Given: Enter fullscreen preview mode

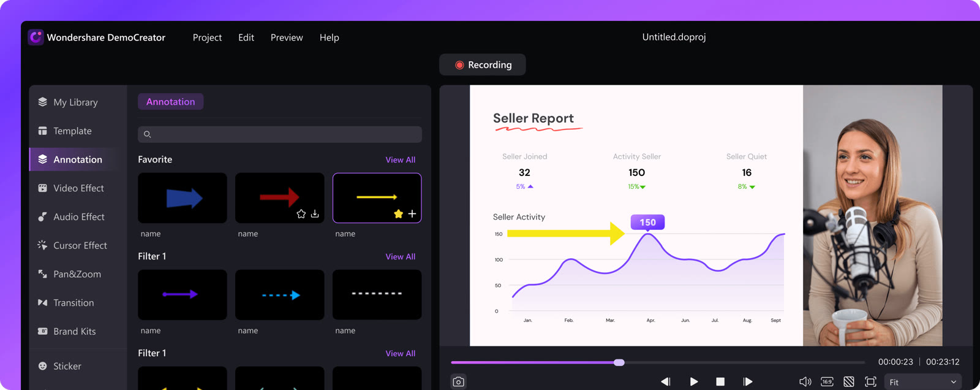Looking at the screenshot, I should pos(870,381).
